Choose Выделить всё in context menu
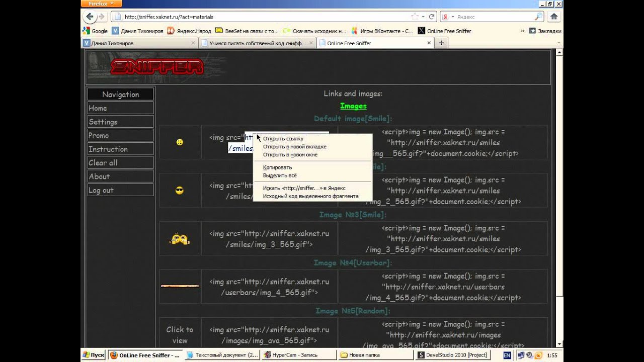The image size is (644, 362). tap(280, 175)
